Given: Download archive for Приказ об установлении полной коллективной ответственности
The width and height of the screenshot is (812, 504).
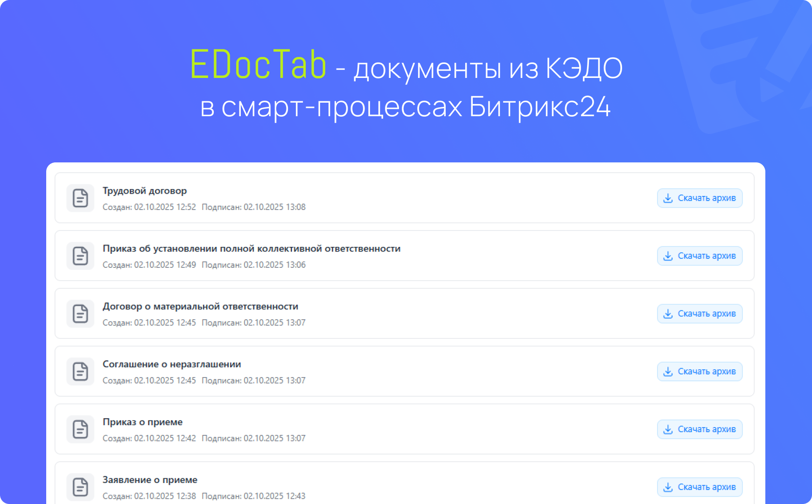Looking at the screenshot, I should point(700,256).
